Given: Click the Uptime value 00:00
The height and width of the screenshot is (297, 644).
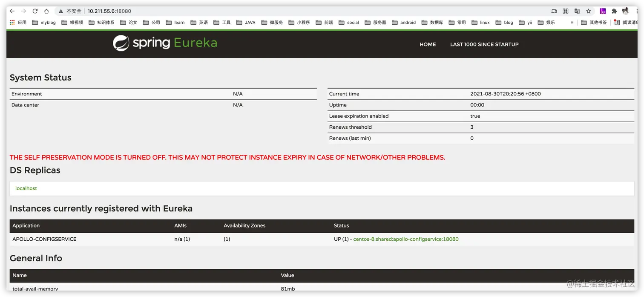Looking at the screenshot, I should pos(477,105).
